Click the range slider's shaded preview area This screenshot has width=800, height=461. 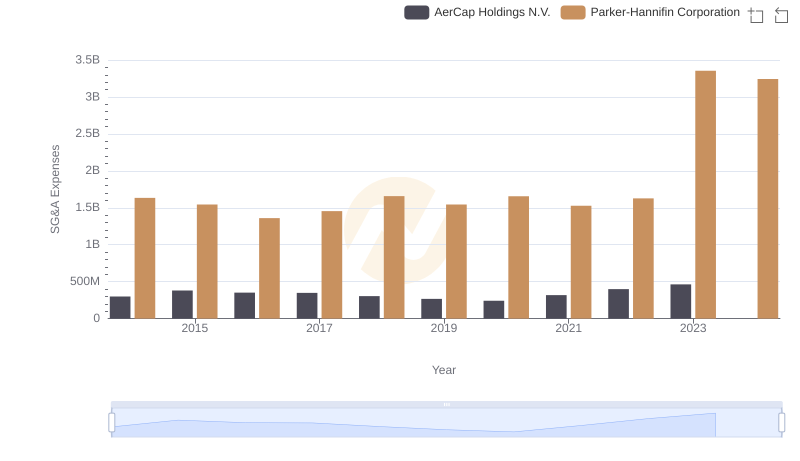coord(446,423)
